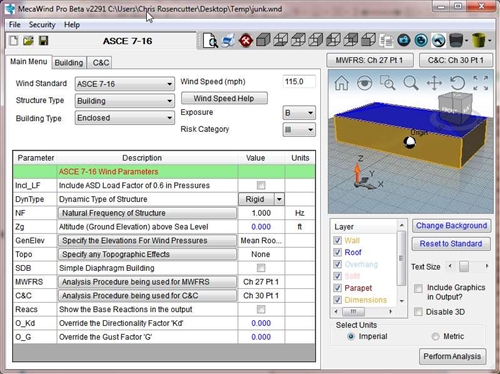Select the Metric units radio button
This screenshot has width=500, height=374.
[x=435, y=336]
